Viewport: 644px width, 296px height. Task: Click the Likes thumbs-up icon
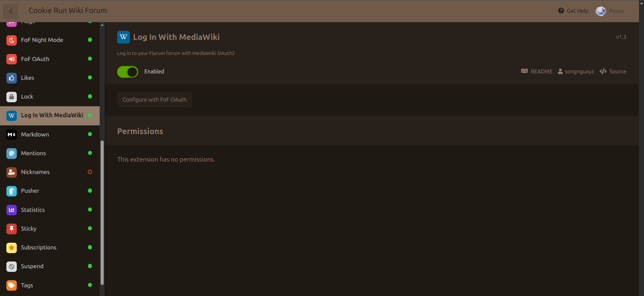[11, 78]
